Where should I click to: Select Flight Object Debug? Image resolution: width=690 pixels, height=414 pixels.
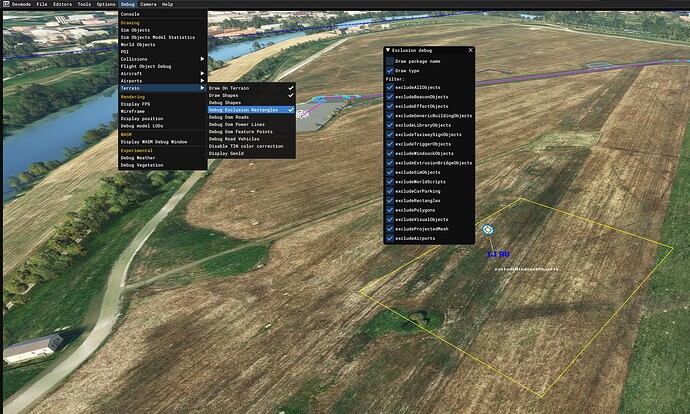[x=162, y=66]
